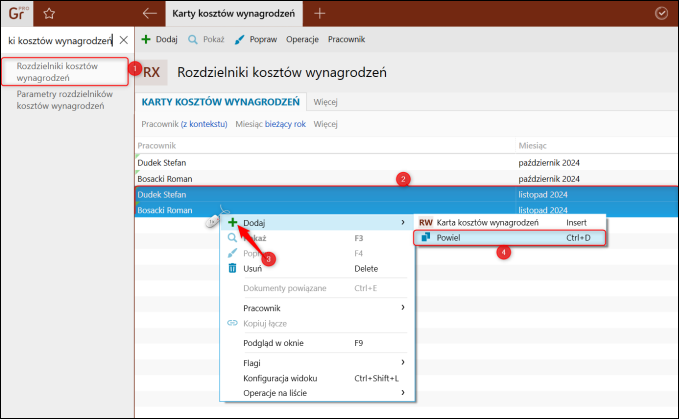
Task: Select Dudek Stefan październik 2024 row
Action: tap(407, 163)
